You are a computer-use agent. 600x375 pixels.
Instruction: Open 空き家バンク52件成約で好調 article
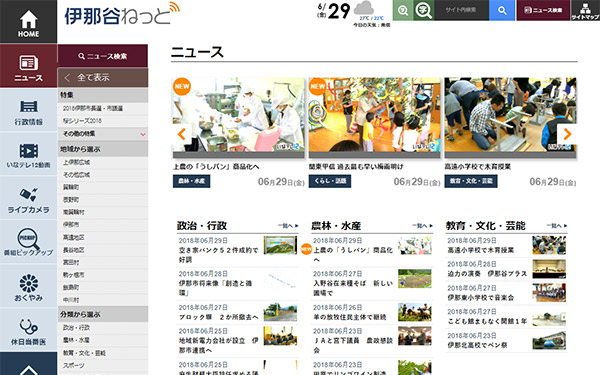coord(218,255)
